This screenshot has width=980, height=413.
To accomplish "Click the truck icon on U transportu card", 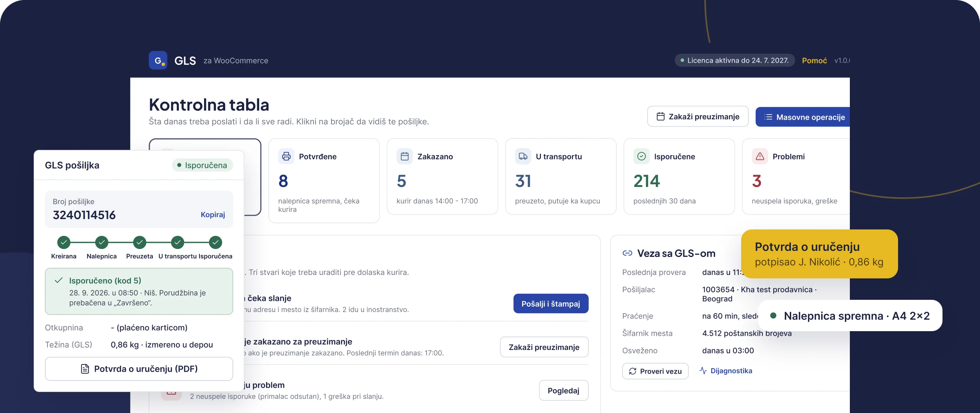I will pos(523,156).
